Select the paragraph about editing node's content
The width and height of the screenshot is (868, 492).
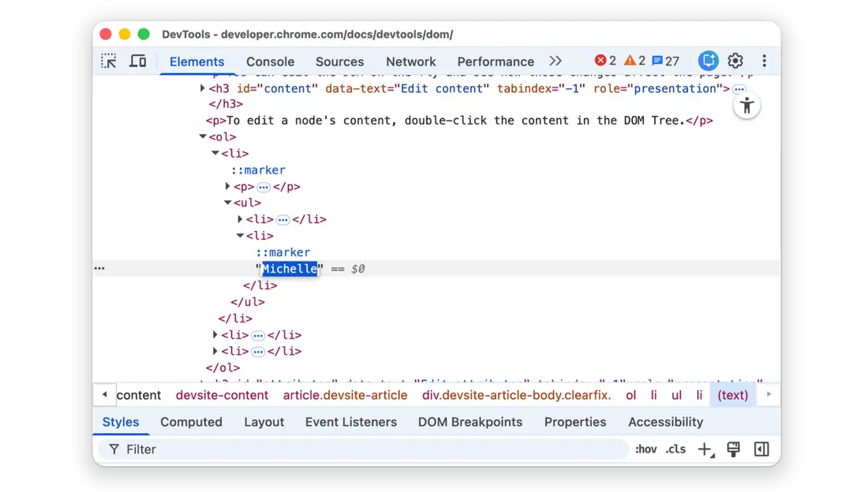click(459, 121)
